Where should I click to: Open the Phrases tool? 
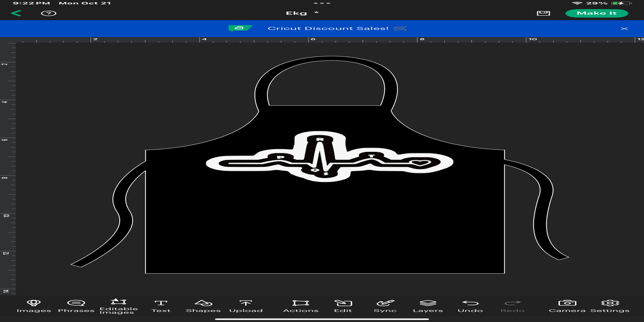(76, 306)
